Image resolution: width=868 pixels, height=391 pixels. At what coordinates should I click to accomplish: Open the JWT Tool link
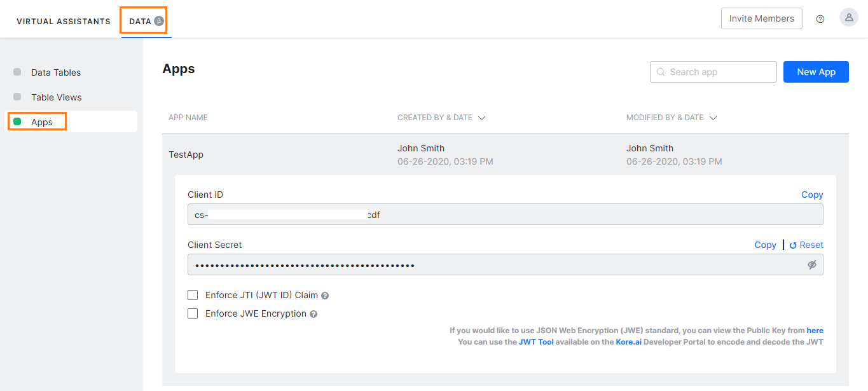point(536,341)
